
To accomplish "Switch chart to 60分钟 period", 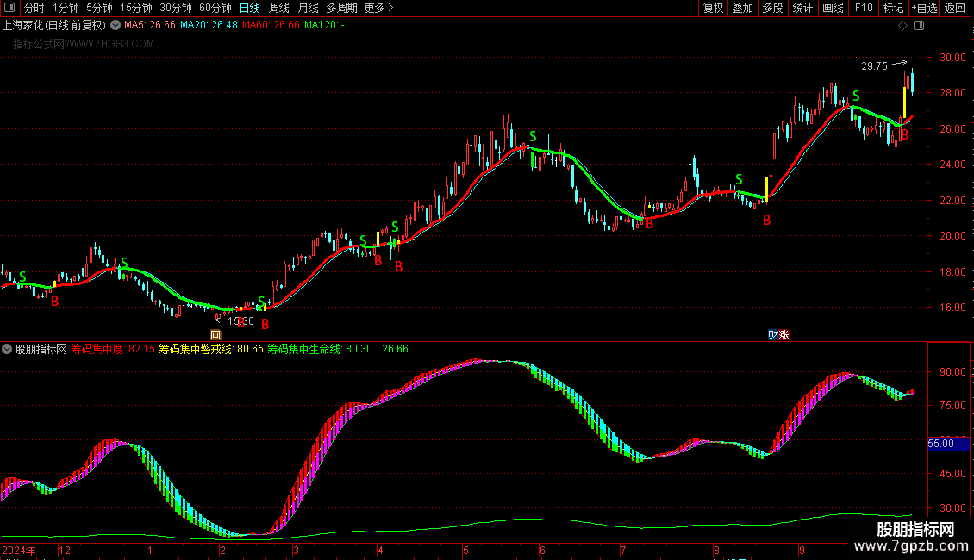I will coord(215,8).
